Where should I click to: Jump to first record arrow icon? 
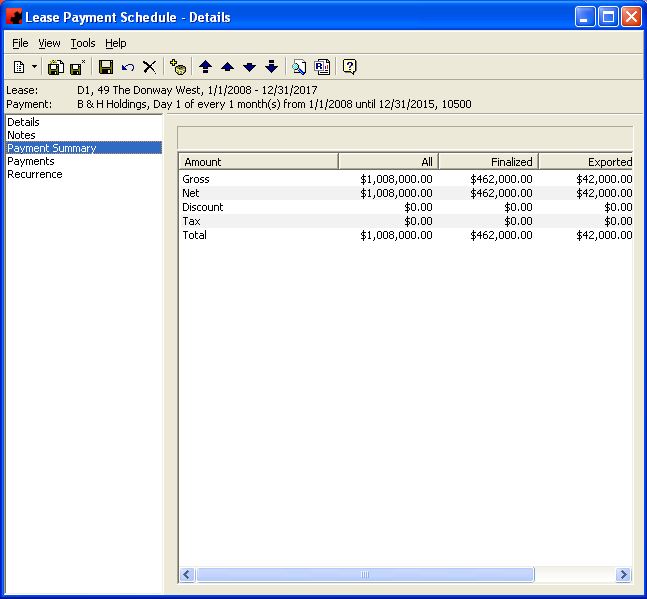205,67
